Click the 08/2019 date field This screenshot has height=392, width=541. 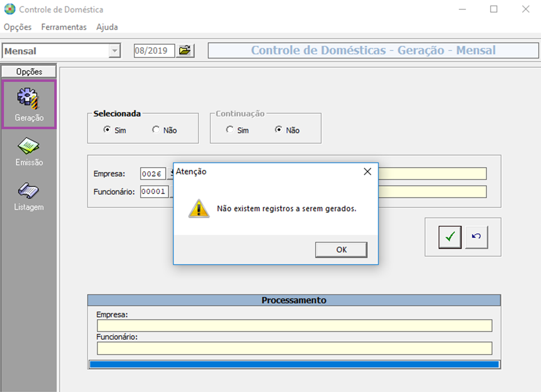click(x=154, y=51)
